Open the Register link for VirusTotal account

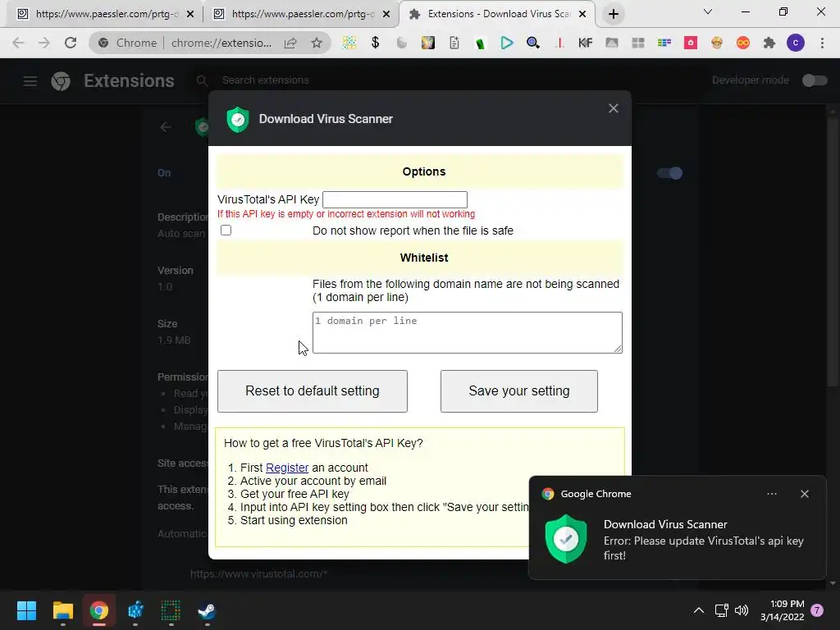tap(287, 468)
